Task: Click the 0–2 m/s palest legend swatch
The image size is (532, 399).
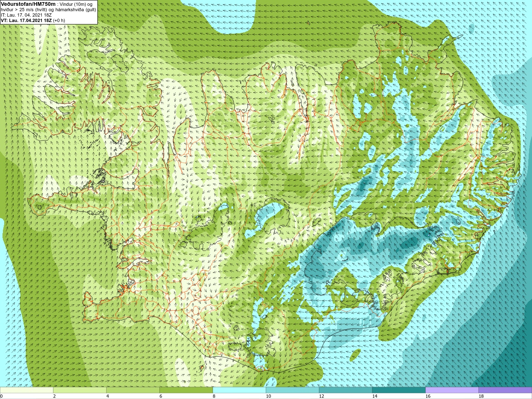Action: coord(27,390)
